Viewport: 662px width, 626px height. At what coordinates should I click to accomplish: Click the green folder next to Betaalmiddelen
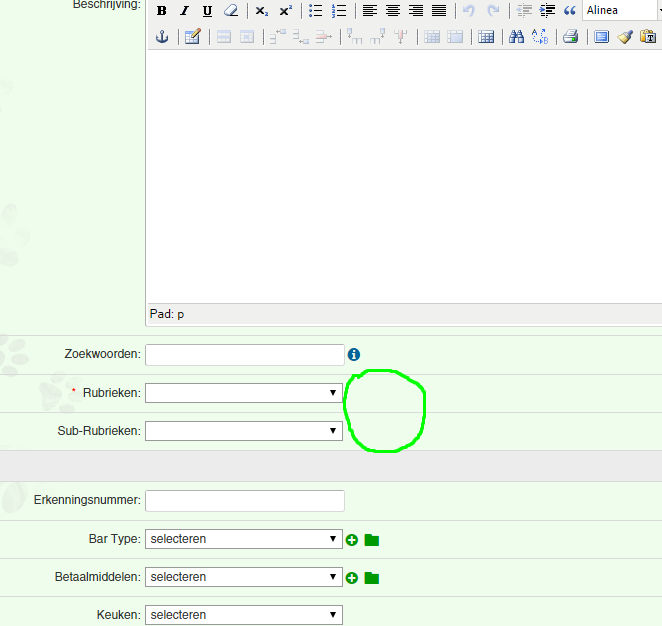click(x=372, y=578)
